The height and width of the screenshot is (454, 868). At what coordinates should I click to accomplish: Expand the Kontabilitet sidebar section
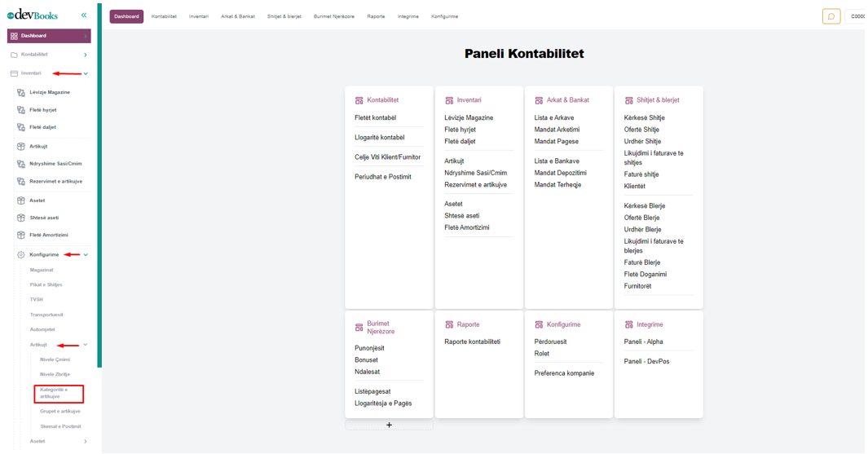click(86, 55)
